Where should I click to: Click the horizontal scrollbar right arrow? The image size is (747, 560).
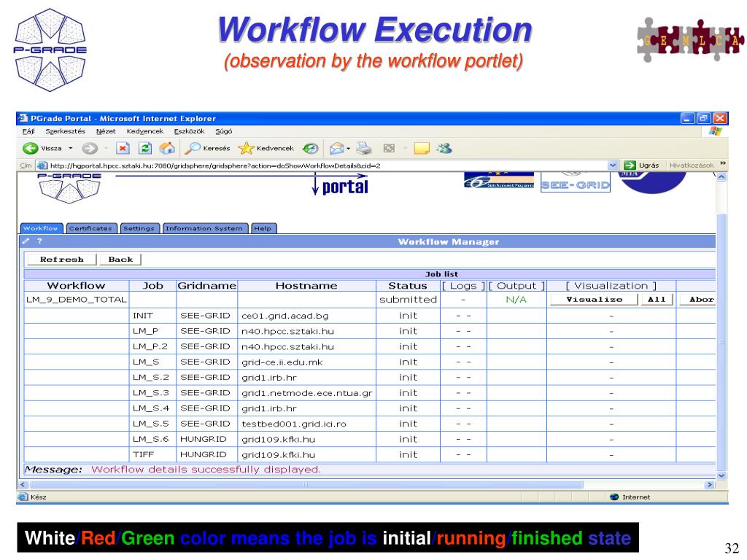(710, 485)
